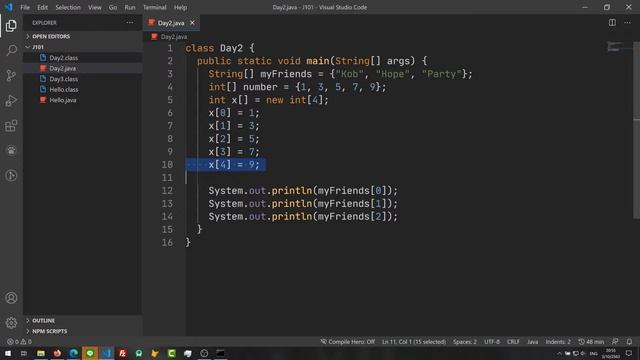The width and height of the screenshot is (640, 360).
Task: Open Windows Action Center notifications
Action: tap(629, 353)
